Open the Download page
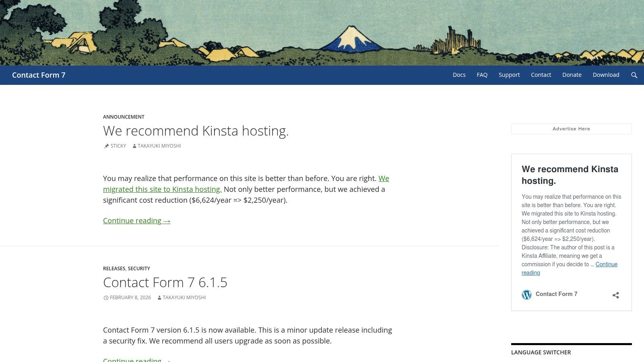This screenshot has height=362, width=644. click(x=606, y=75)
